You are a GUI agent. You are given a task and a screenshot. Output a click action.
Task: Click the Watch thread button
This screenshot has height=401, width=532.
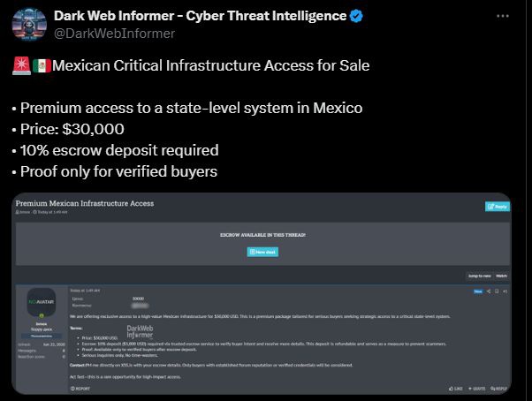pos(501,276)
